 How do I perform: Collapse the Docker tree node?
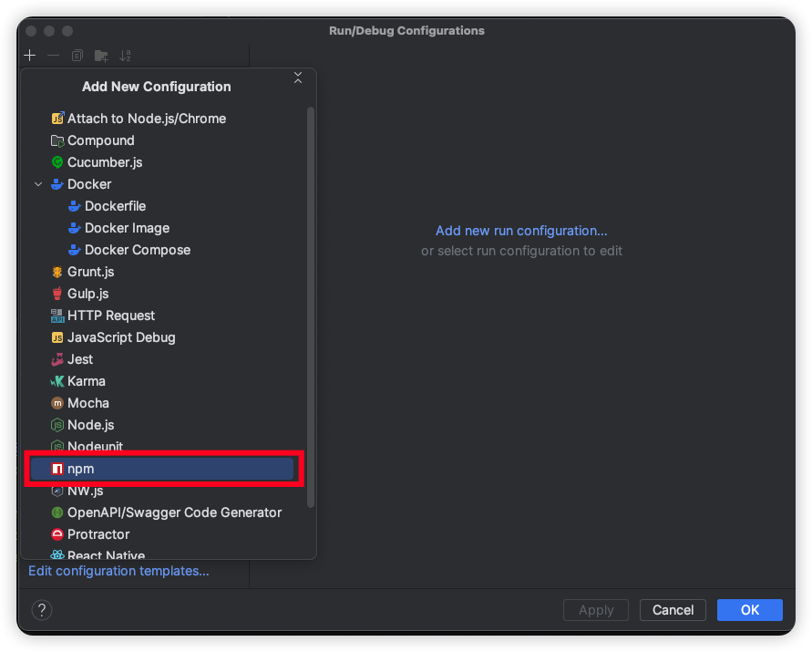point(38,184)
